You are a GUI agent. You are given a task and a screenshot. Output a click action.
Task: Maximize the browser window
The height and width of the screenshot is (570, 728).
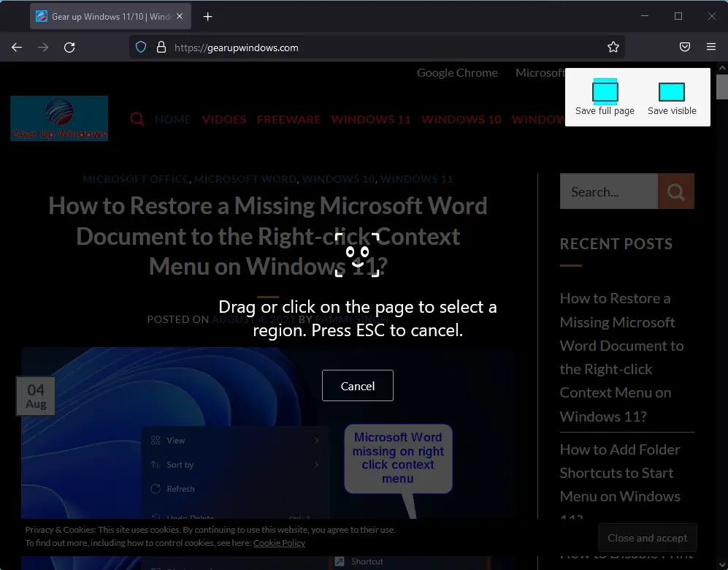click(x=678, y=16)
